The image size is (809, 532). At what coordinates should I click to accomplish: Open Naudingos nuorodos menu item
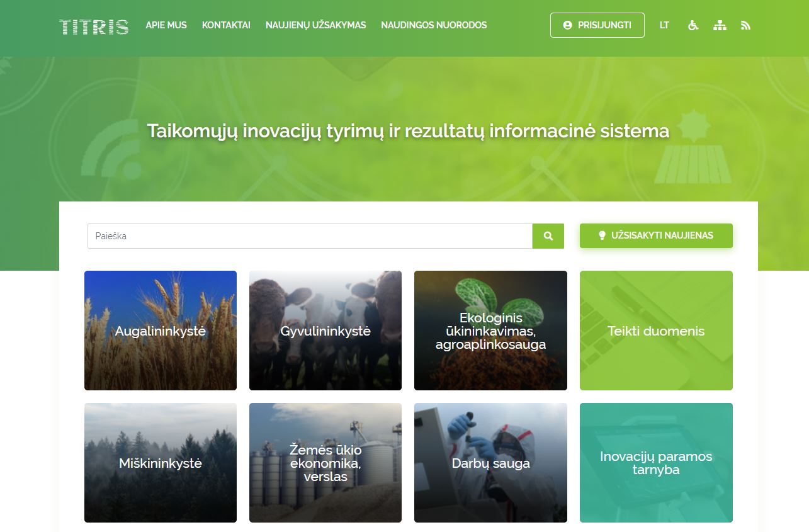[434, 25]
